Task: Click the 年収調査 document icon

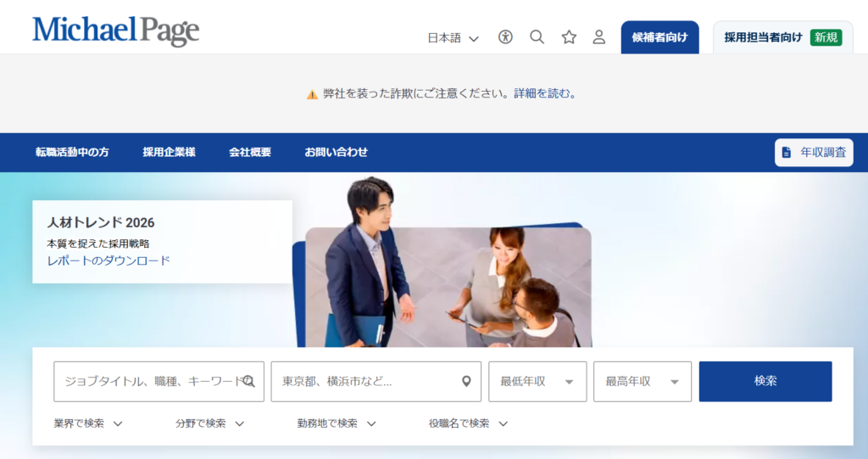Action: (786, 153)
